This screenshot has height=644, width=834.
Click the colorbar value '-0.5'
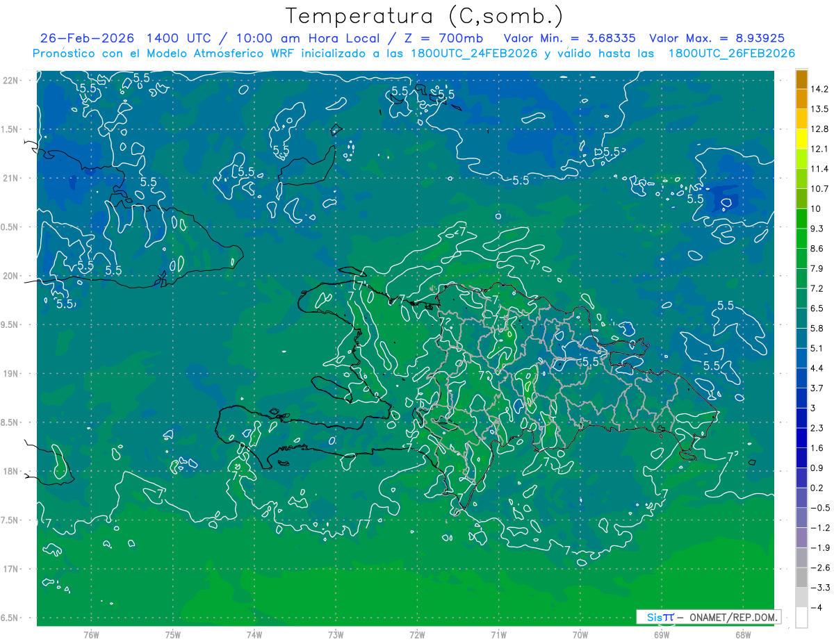[x=819, y=508]
